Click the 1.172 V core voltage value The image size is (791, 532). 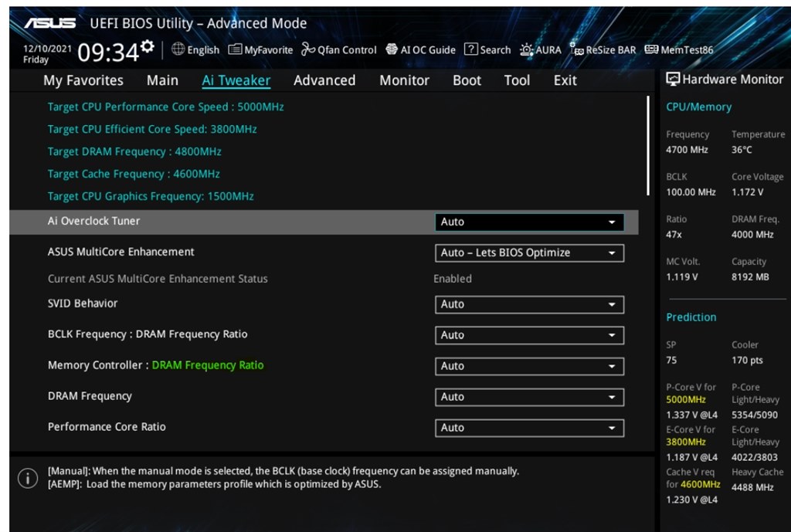[748, 192]
